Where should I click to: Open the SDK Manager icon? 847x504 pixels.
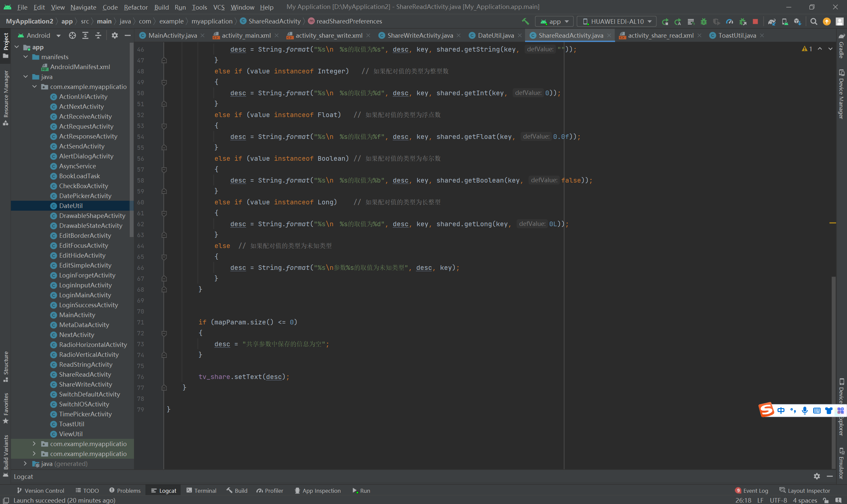tap(797, 21)
